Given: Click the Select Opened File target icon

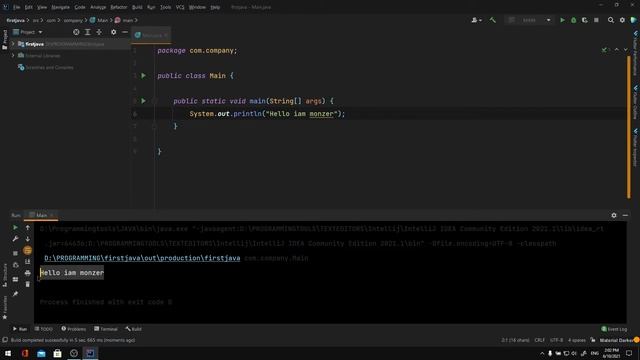Looking at the screenshot, I should coord(76,32).
